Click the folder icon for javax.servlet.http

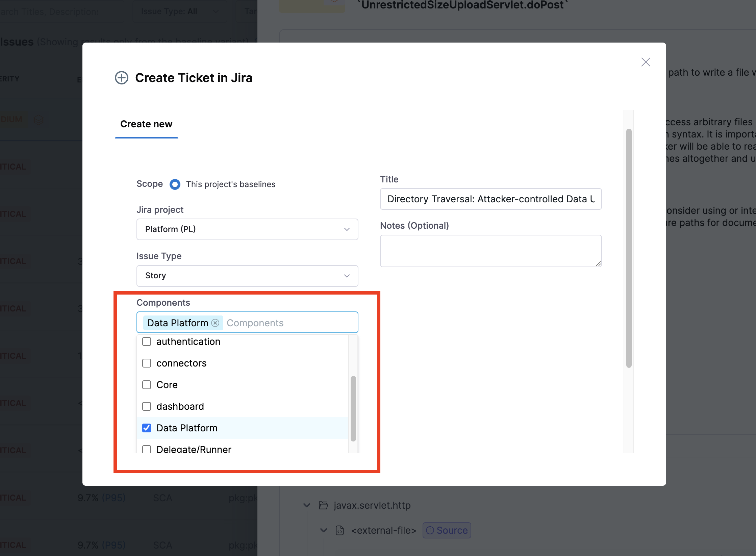(323, 505)
